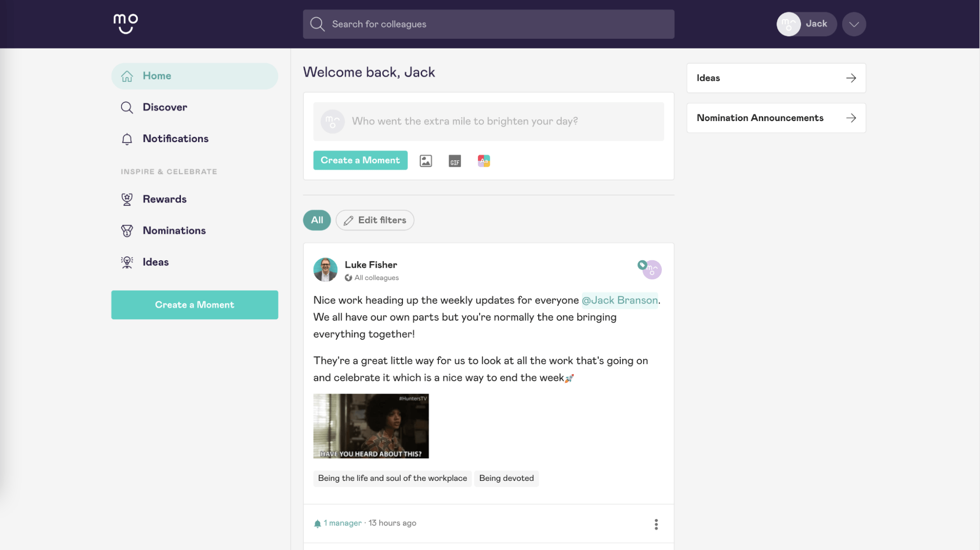This screenshot has width=980, height=550.
Task: Open the post options three-dot menu
Action: tap(656, 525)
